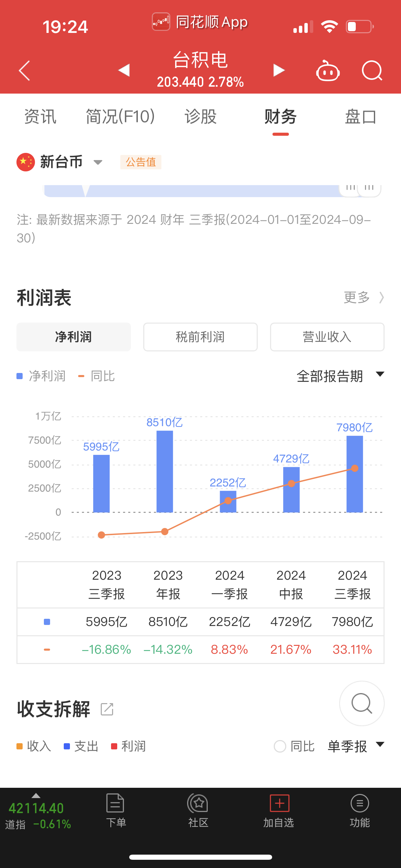Open the AI robot assistant icon
The image size is (401, 868).
(x=328, y=71)
